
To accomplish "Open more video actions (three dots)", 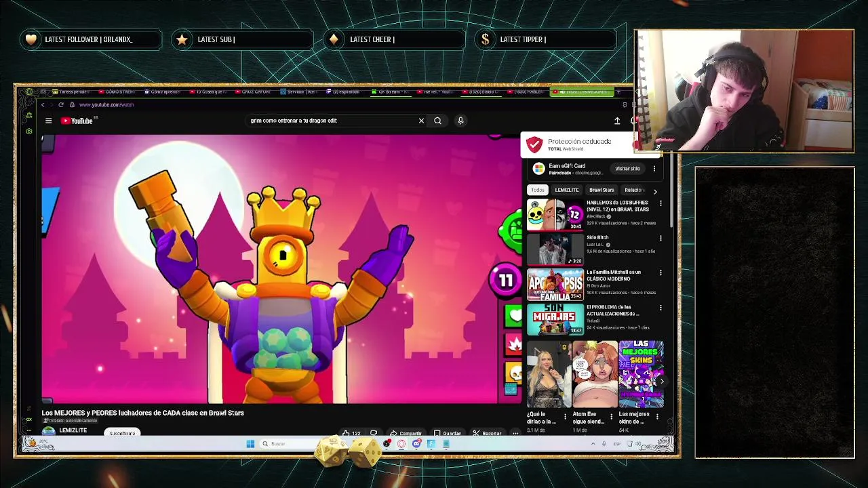I will pyautogui.click(x=515, y=433).
